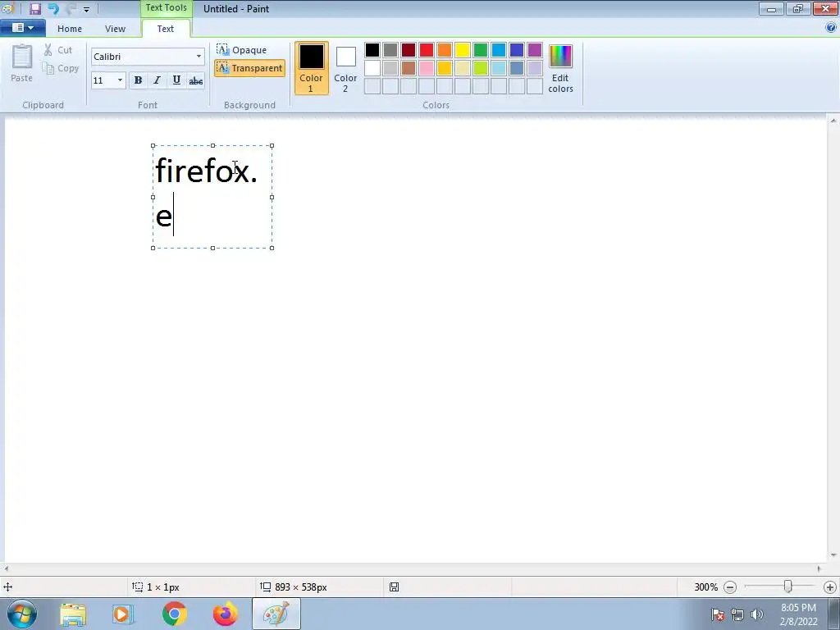Click the network tray icon
Image resolution: width=840 pixels, height=630 pixels.
737,614
